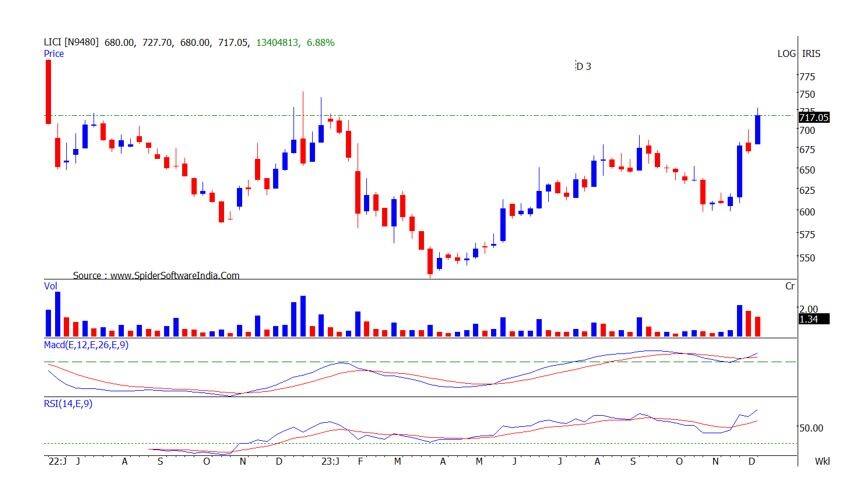Click the 23:J label on the time axis
This screenshot has height=493, width=857.
(x=331, y=462)
